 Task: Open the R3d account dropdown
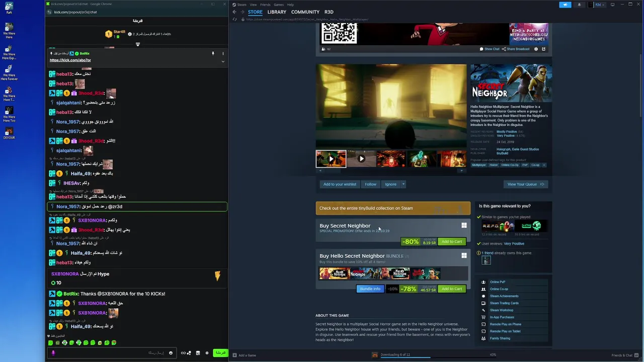(599, 5)
